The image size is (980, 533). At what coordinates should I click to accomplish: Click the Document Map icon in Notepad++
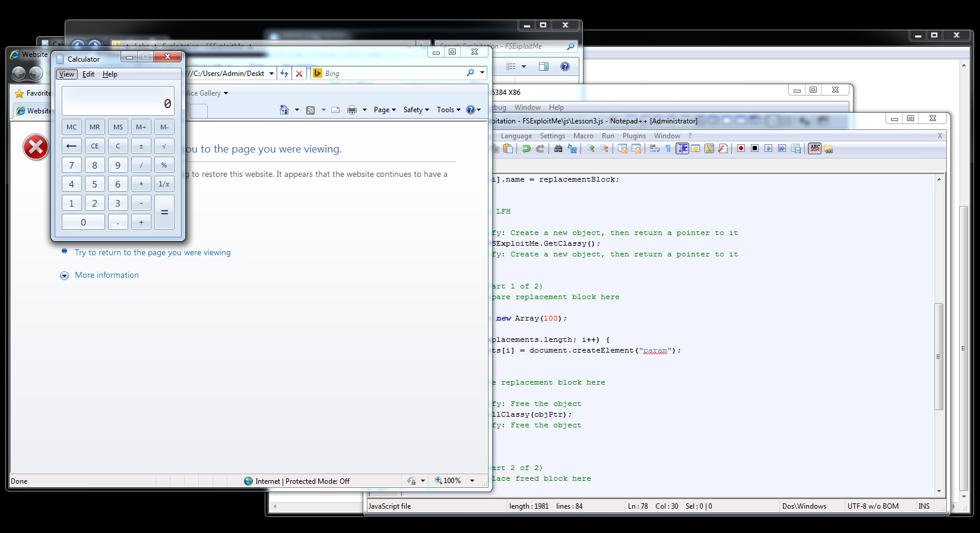pyautogui.click(x=709, y=148)
